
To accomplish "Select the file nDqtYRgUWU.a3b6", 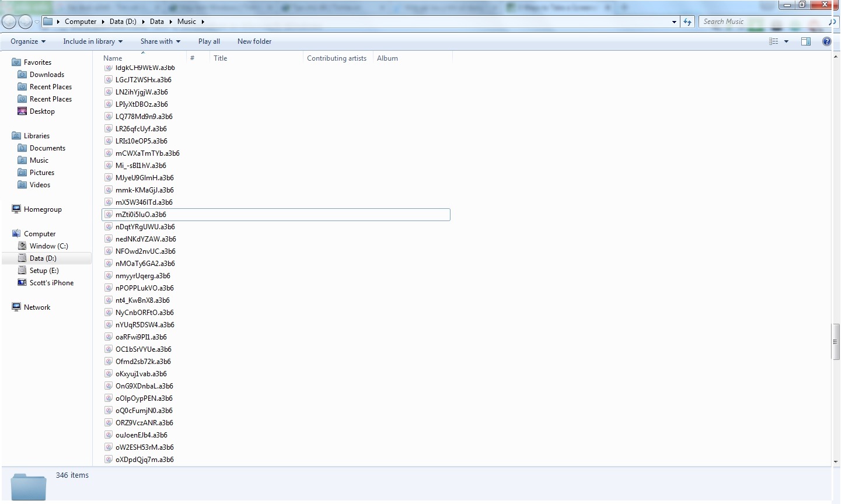I will (145, 227).
